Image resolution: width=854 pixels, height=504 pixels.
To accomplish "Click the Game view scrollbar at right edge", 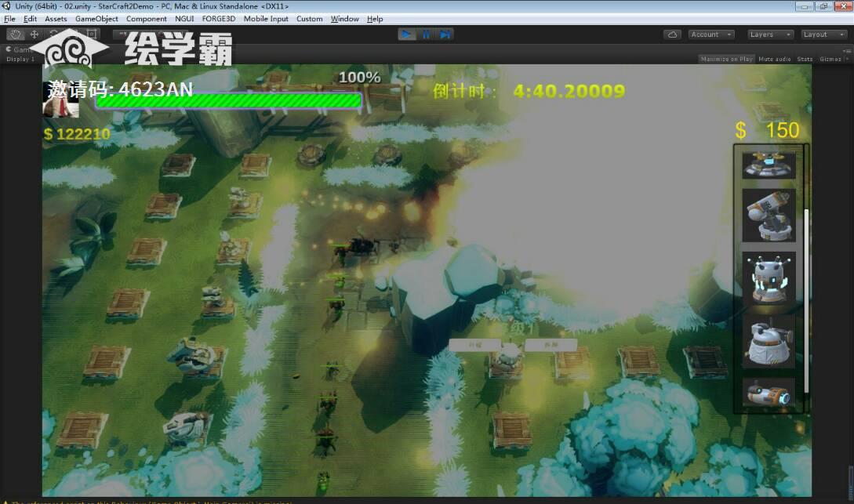I will point(850,481).
